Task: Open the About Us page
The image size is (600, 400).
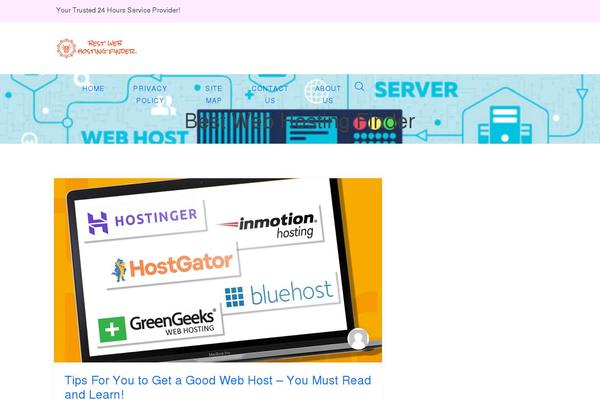Action: [x=328, y=94]
